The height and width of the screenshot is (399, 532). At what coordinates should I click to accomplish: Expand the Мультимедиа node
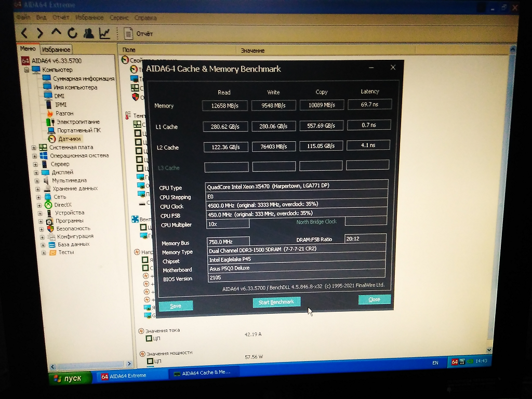pos(37,181)
